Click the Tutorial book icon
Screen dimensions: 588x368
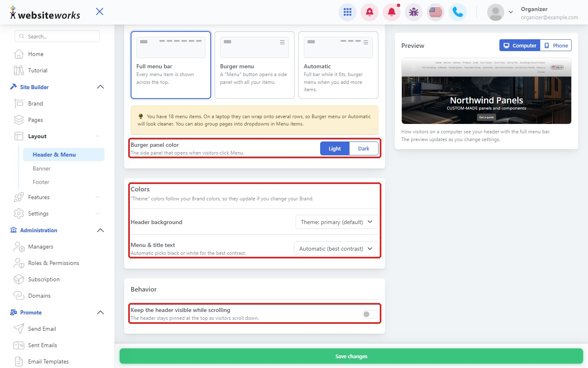19,70
